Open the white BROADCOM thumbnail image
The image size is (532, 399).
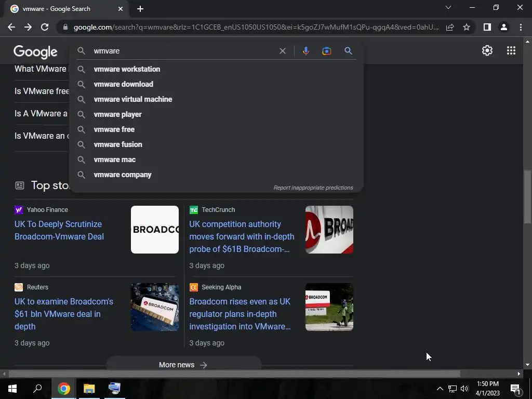coord(155,230)
